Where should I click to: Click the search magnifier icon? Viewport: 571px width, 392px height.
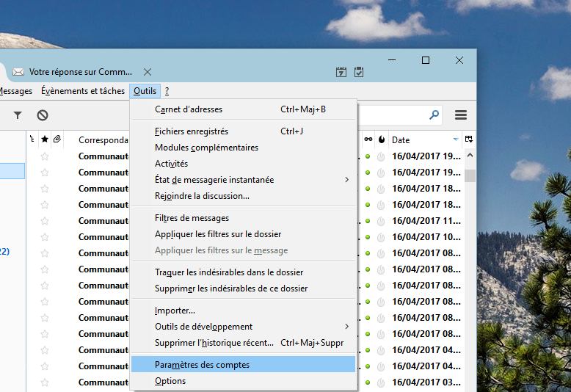pyautogui.click(x=434, y=115)
